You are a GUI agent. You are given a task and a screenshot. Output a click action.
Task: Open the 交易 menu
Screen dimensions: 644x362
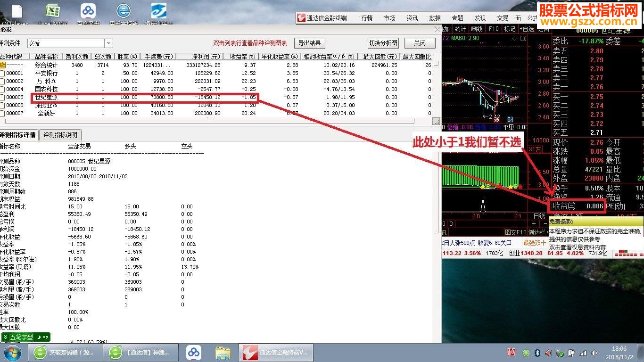point(503,18)
